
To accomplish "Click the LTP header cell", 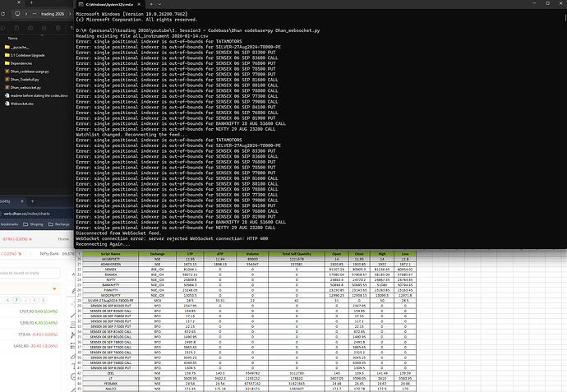I will click(x=190, y=254).
